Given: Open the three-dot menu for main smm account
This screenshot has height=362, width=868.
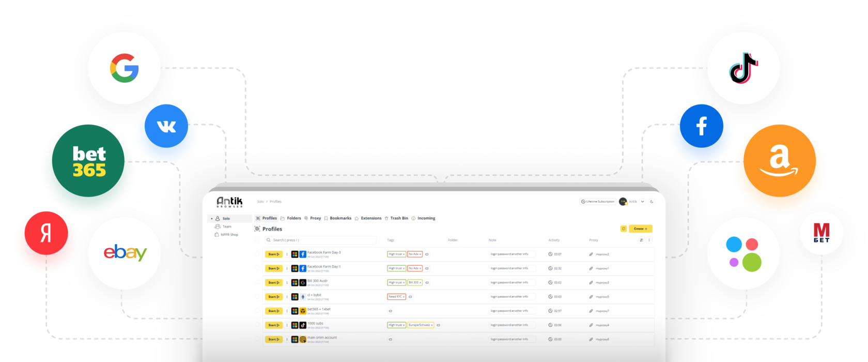Looking at the screenshot, I should pyautogui.click(x=287, y=339).
